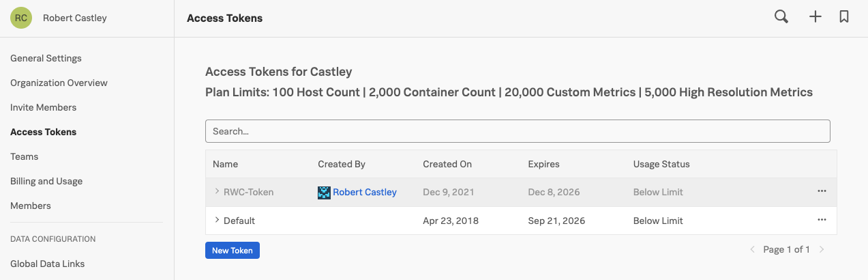Screen dimensions: 868x280
Task: Select Billing and Usage menu item
Action: [x=46, y=181]
